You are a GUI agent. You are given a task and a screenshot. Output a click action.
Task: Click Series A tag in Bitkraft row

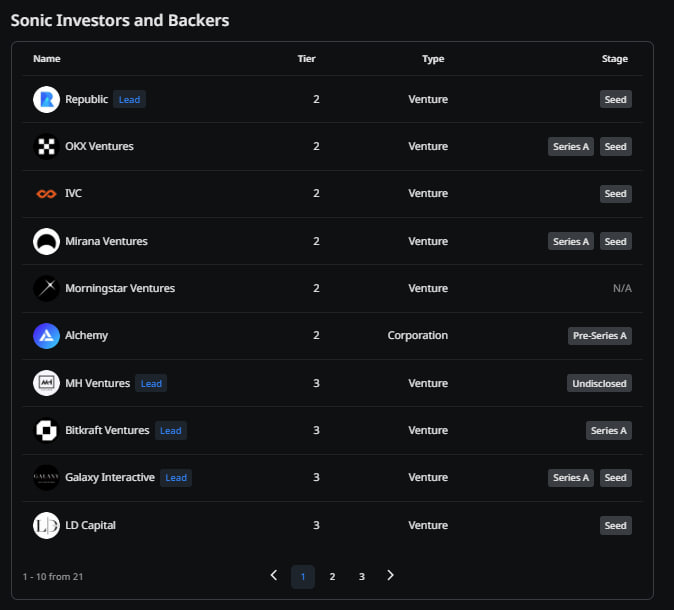pyautogui.click(x=609, y=430)
